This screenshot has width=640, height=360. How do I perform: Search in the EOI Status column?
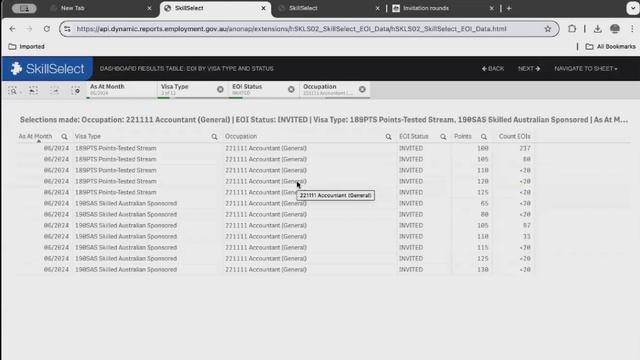pos(443,137)
